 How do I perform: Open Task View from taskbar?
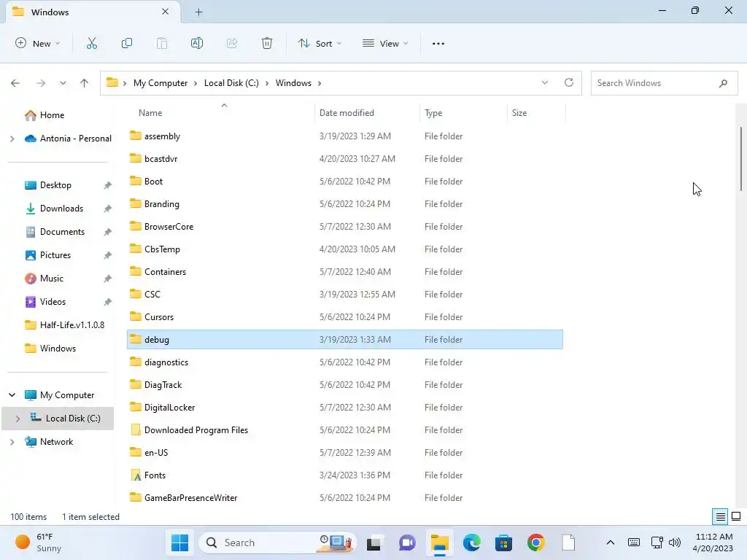(373, 542)
